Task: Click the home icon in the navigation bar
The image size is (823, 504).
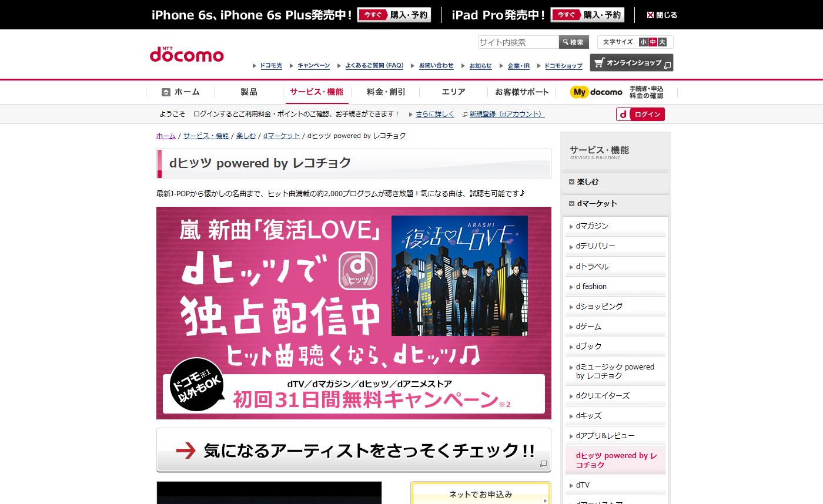Action: click(166, 92)
